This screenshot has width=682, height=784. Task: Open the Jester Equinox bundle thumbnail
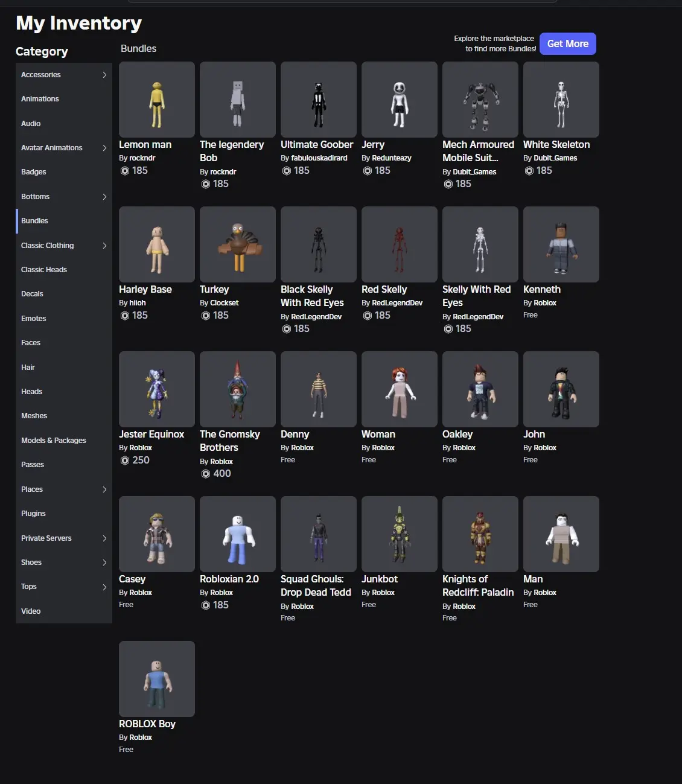(x=157, y=389)
